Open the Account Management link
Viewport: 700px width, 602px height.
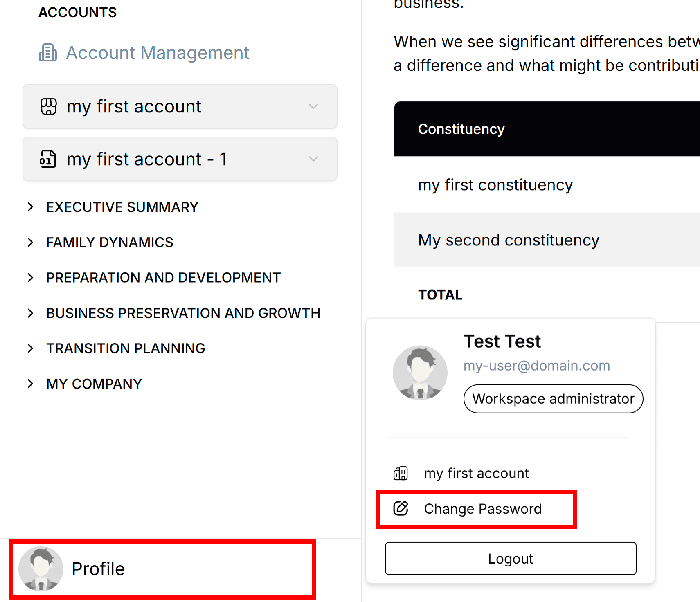(x=158, y=53)
